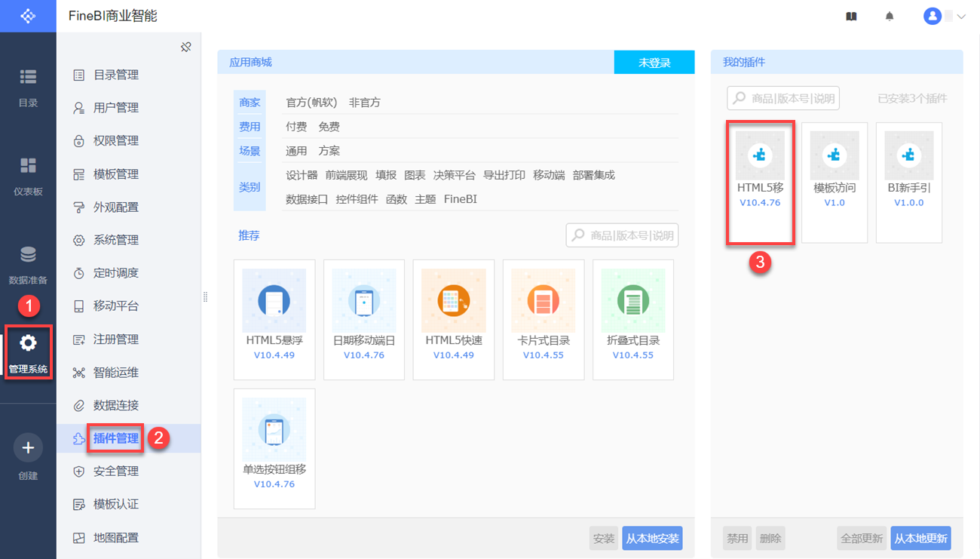Open the 管理系统 gear section

[28, 353]
